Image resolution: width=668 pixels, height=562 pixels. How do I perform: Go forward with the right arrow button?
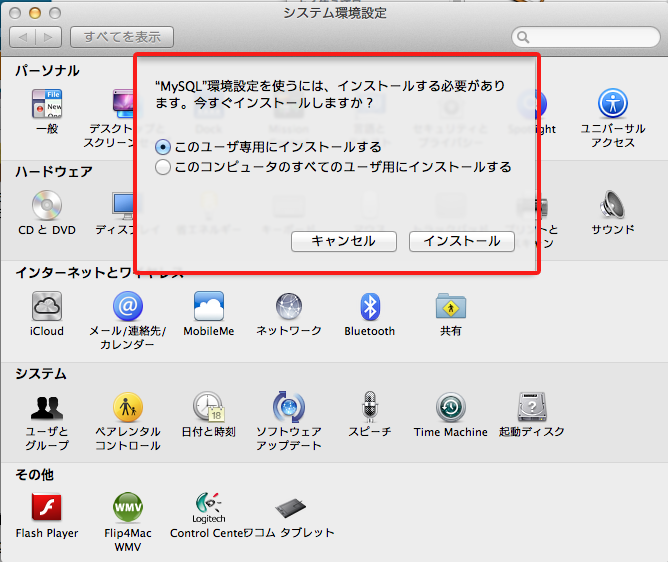click(x=49, y=37)
